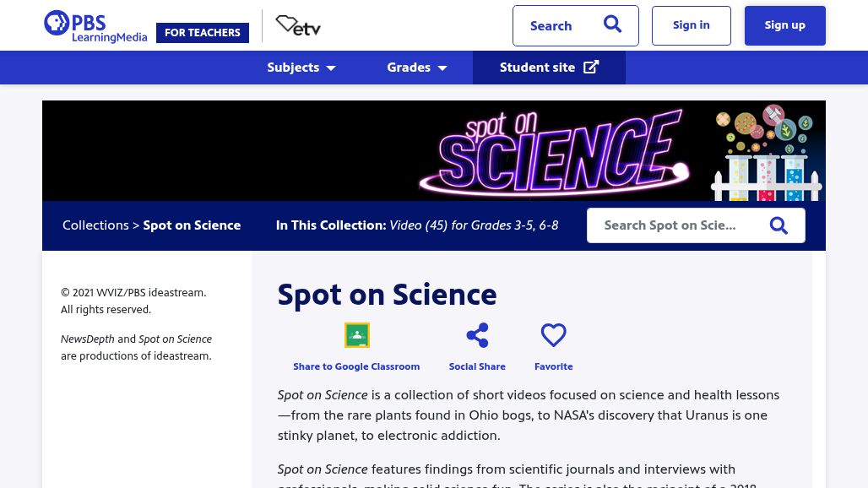Click the Google Classroom share icon

pos(356,335)
